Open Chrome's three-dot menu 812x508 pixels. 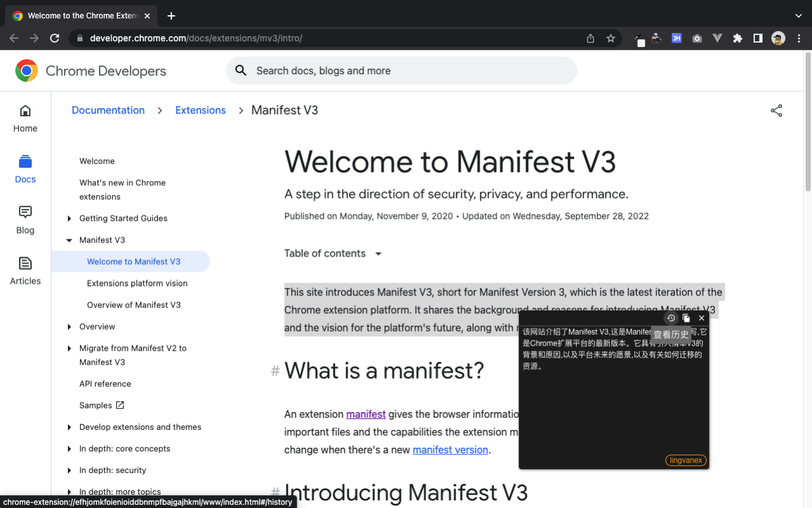coord(799,38)
